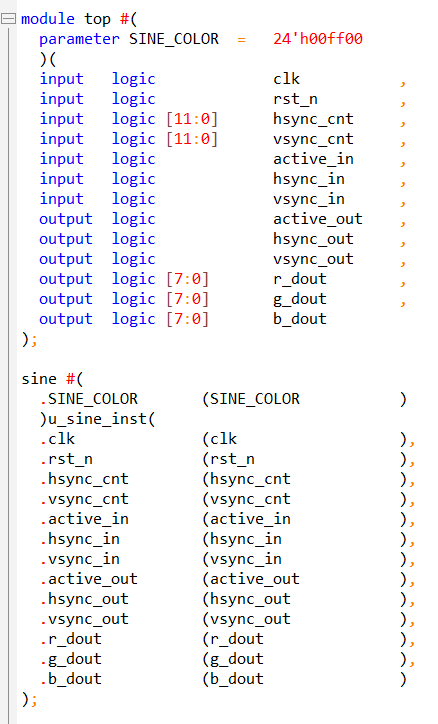Click the (b_dout signal argument

point(233,679)
